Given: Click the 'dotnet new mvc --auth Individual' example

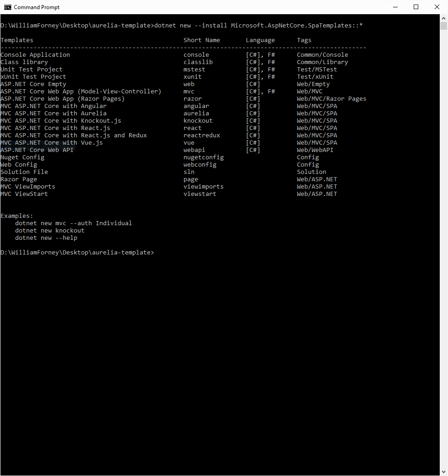Looking at the screenshot, I should (73, 223).
